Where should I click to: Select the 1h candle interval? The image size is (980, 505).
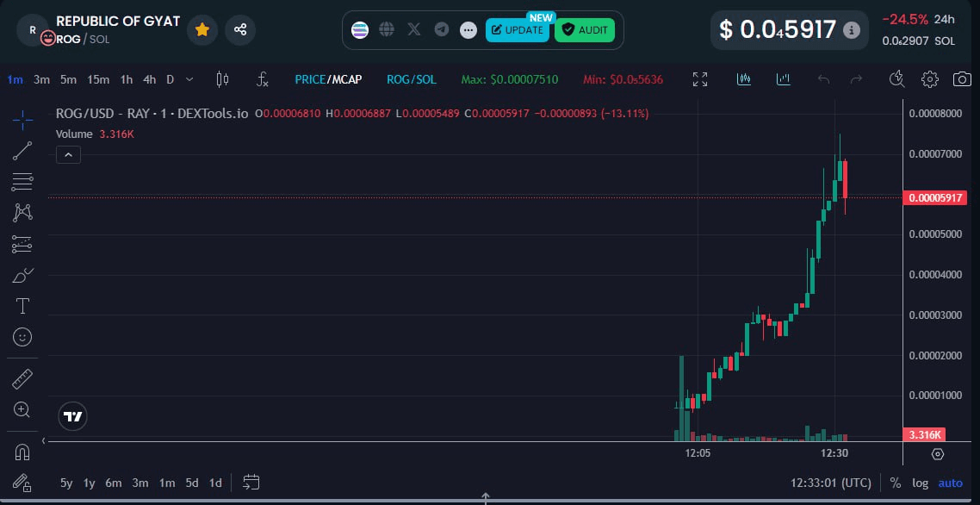pos(127,79)
